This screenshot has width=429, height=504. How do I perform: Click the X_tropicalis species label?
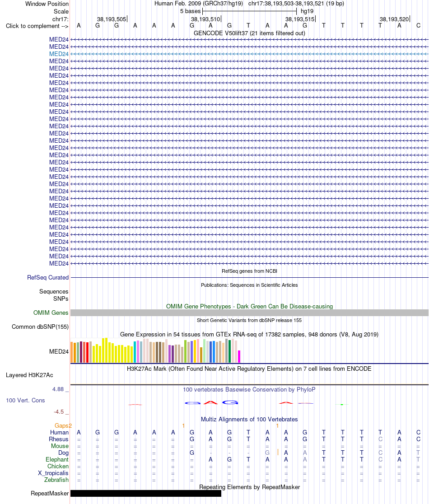click(x=53, y=473)
